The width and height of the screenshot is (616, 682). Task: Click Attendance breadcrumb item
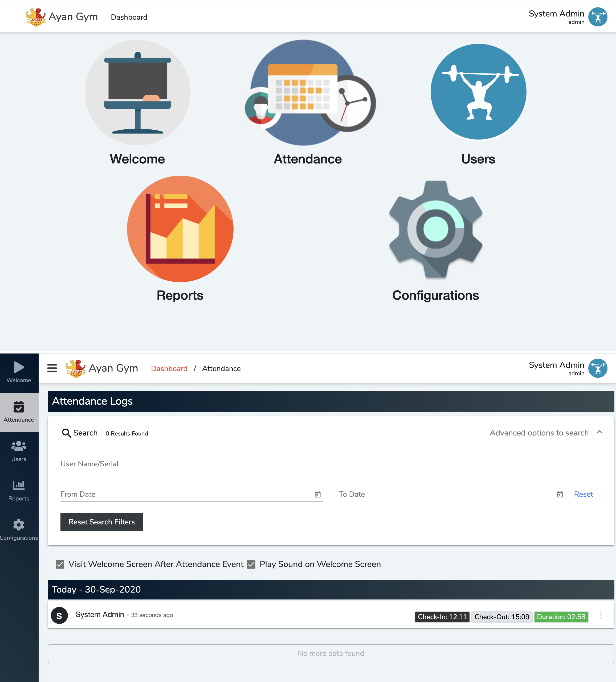coord(221,368)
